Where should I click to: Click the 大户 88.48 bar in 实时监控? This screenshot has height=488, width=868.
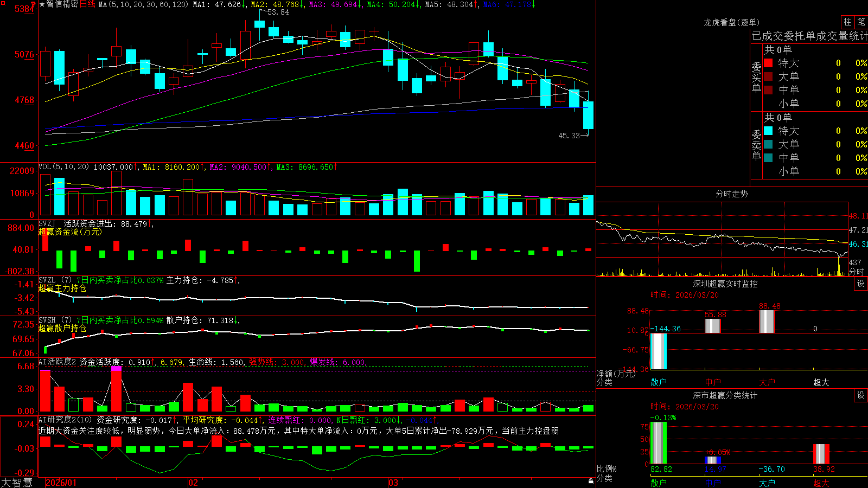tap(767, 322)
